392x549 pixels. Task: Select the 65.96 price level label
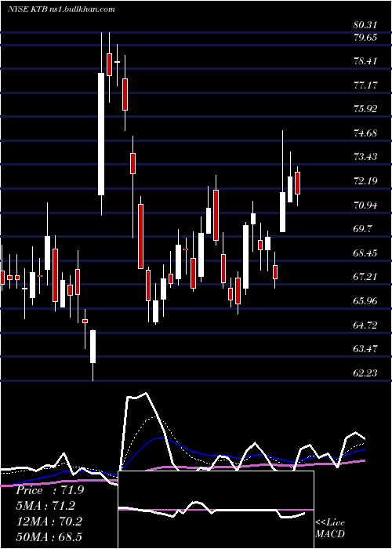365,301
